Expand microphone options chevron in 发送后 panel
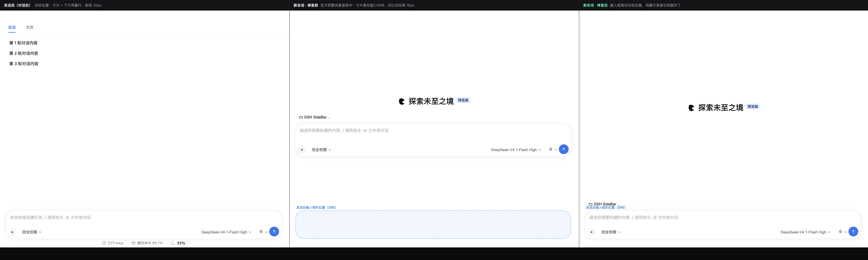 click(266, 232)
